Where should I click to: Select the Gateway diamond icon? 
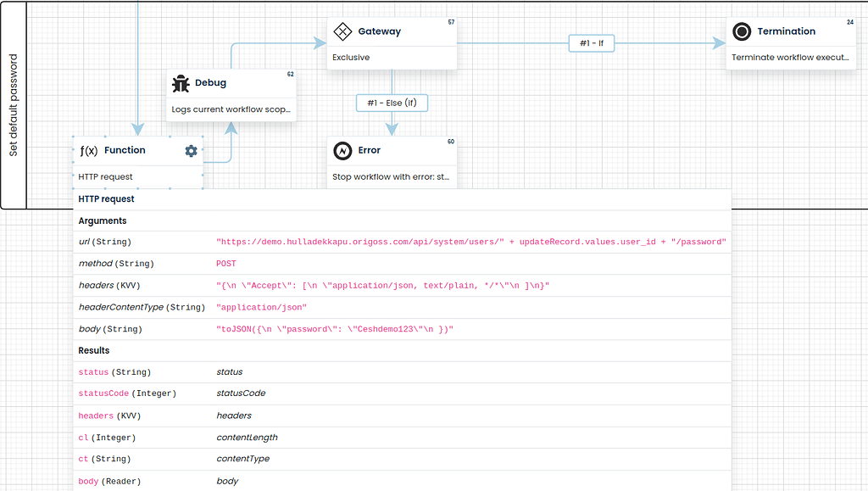pos(342,31)
